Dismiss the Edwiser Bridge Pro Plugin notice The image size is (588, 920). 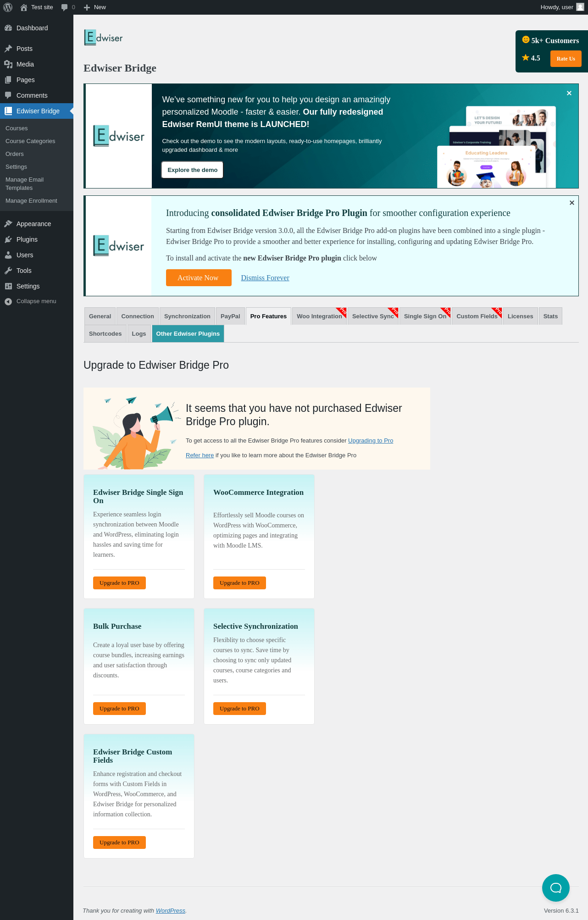click(572, 203)
